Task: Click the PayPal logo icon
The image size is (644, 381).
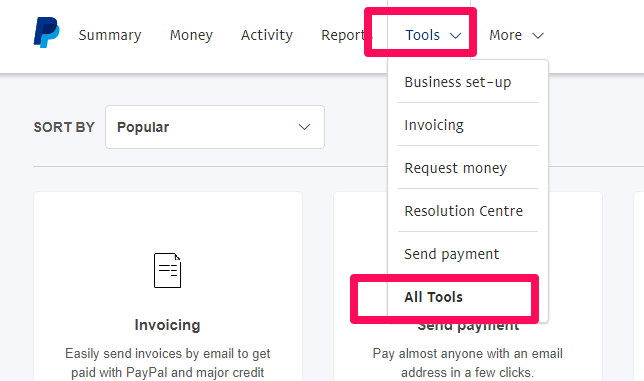Action: click(x=46, y=32)
